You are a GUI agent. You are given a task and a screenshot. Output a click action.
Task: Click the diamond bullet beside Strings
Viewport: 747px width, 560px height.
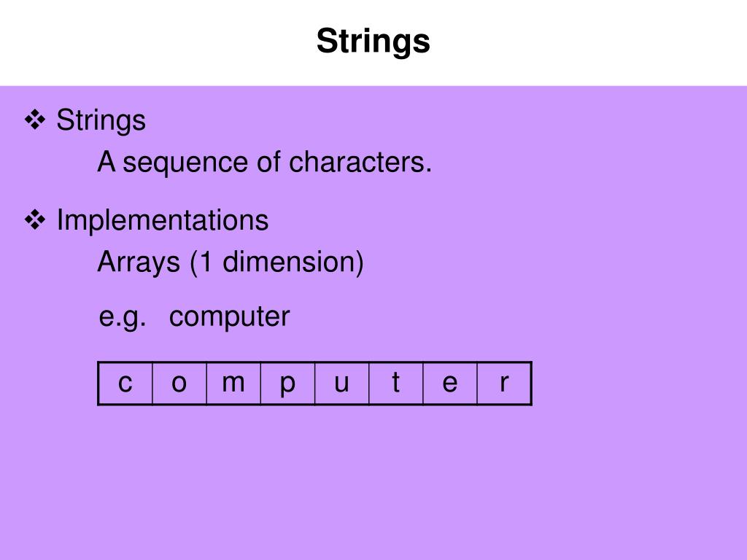tap(35, 120)
